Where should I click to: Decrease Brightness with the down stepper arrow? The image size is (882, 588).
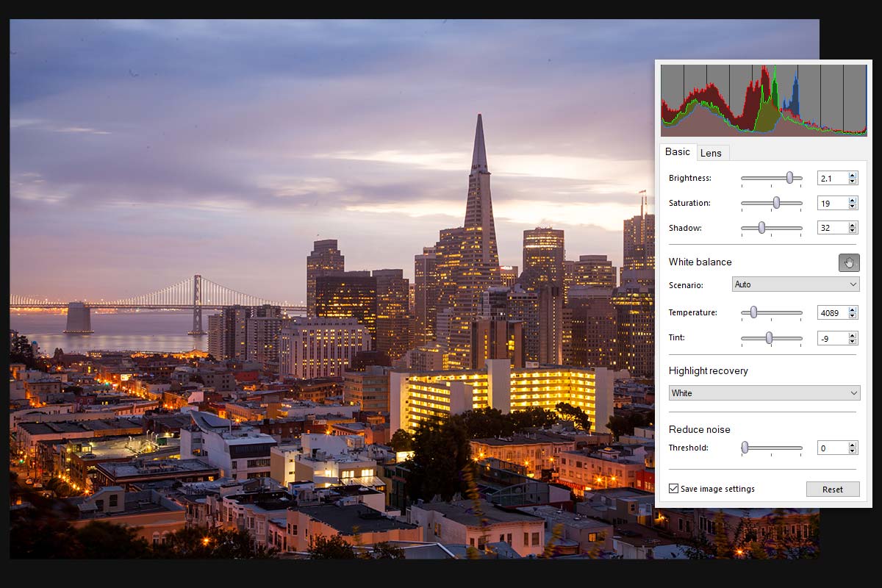coord(853,181)
